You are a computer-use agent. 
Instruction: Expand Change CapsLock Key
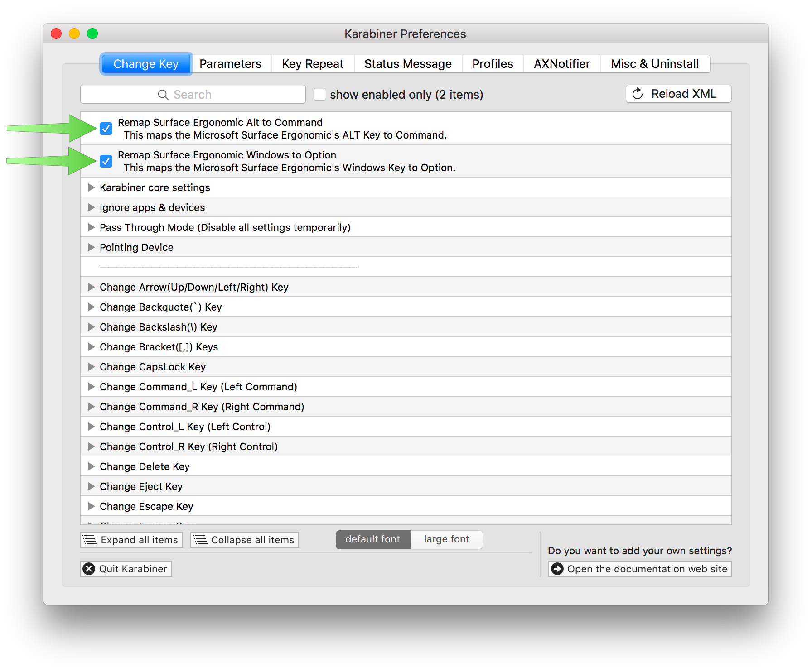(91, 367)
